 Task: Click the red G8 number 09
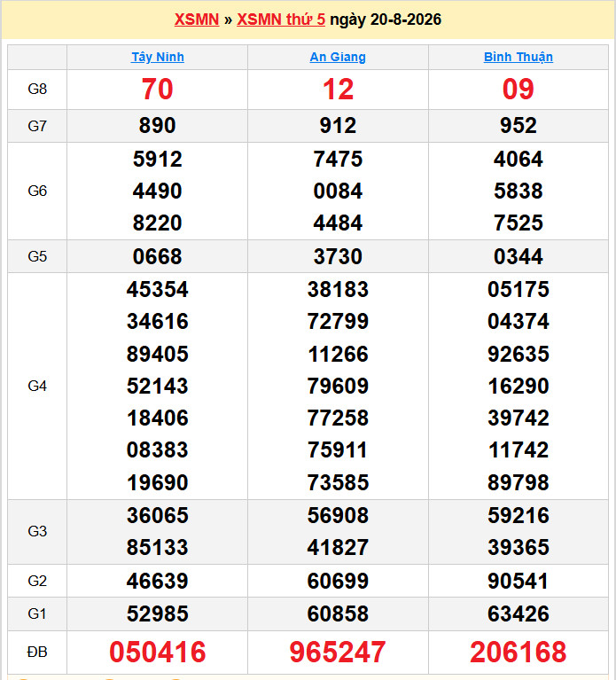[518, 90]
